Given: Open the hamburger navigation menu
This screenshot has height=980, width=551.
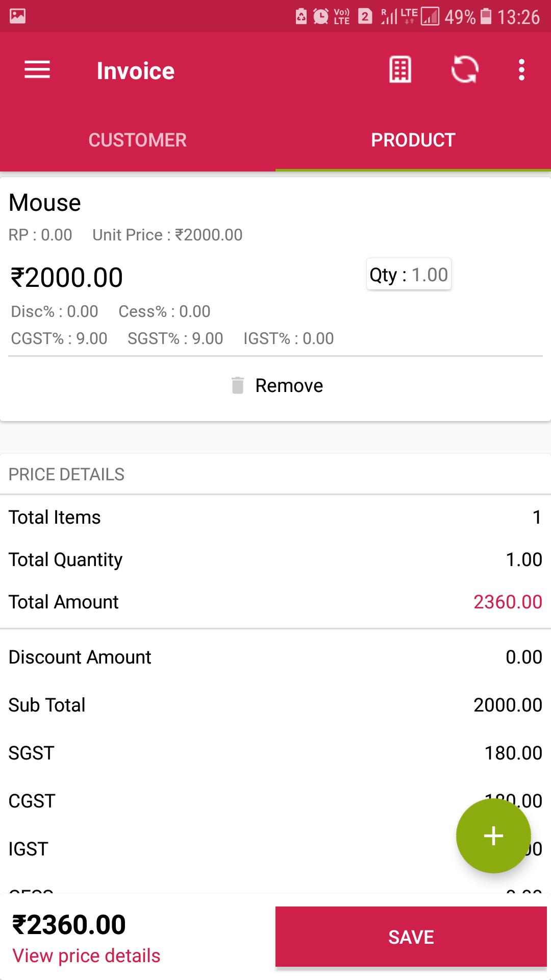Looking at the screenshot, I should point(37,70).
